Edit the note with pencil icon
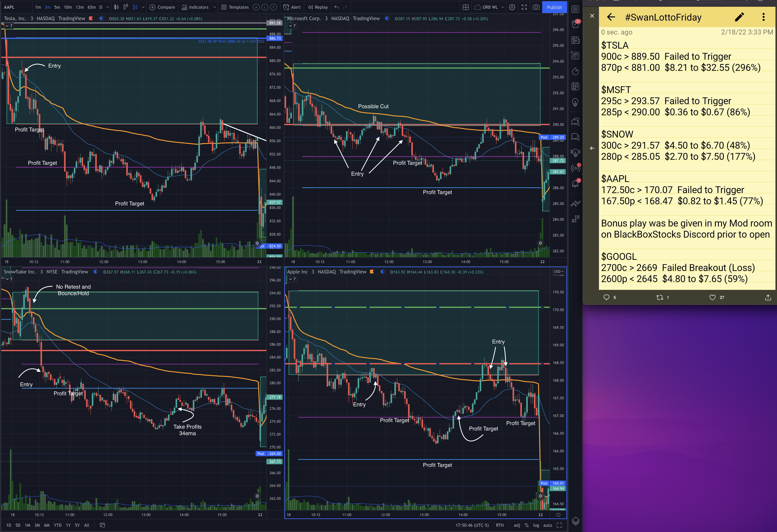Image resolution: width=777 pixels, height=532 pixels. (x=739, y=17)
